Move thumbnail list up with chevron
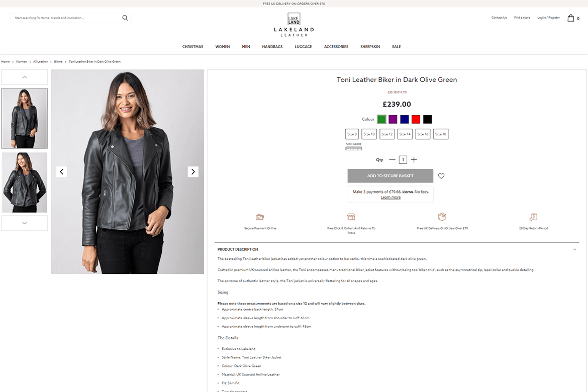The height and width of the screenshot is (392, 588). (x=25, y=77)
